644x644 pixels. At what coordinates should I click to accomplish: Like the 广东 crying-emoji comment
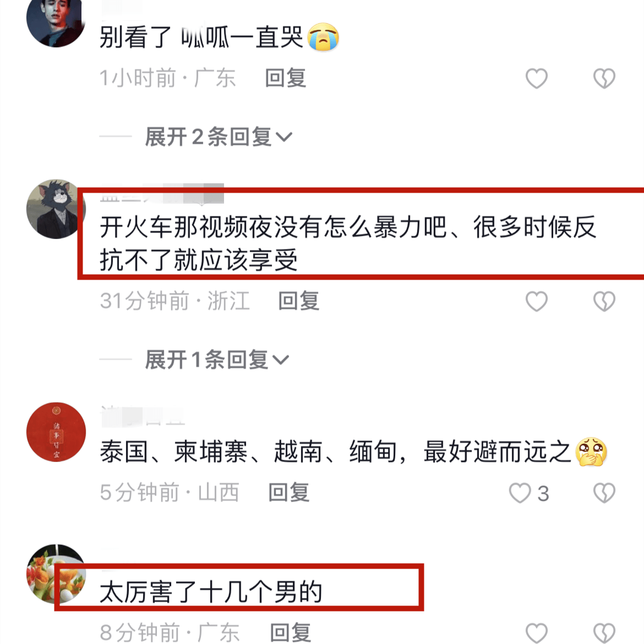[537, 78]
